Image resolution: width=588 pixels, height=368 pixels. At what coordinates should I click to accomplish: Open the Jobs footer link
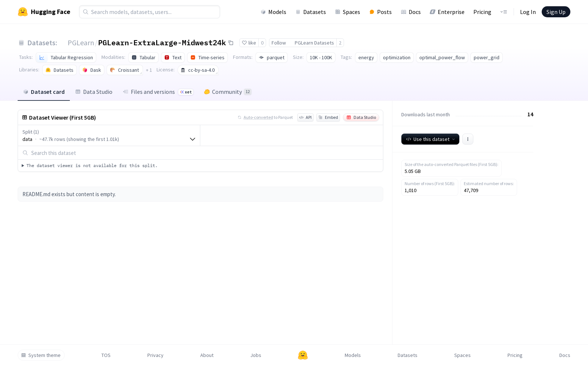coord(256,355)
